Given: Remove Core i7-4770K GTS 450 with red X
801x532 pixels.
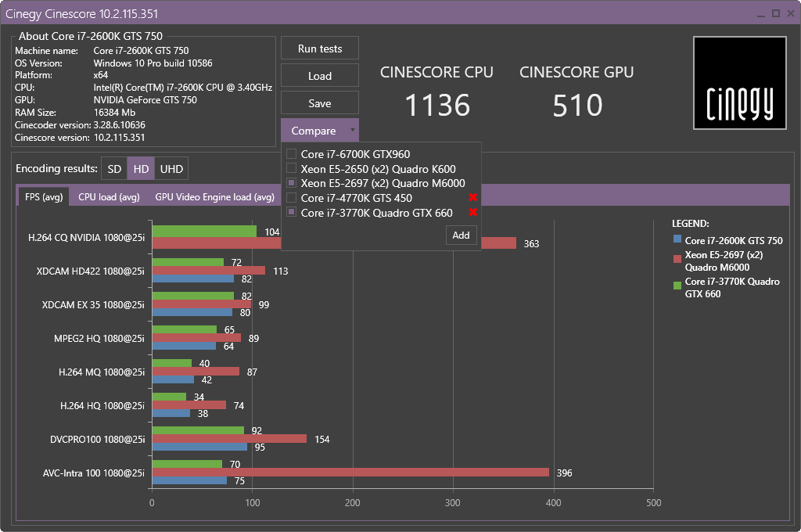Looking at the screenshot, I should [473, 197].
